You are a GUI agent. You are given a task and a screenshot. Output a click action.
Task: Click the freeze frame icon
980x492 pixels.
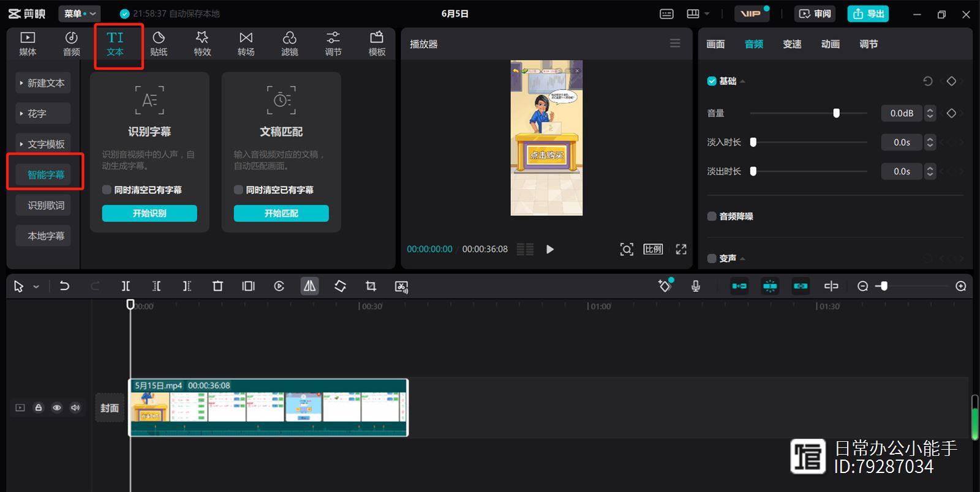click(x=248, y=286)
